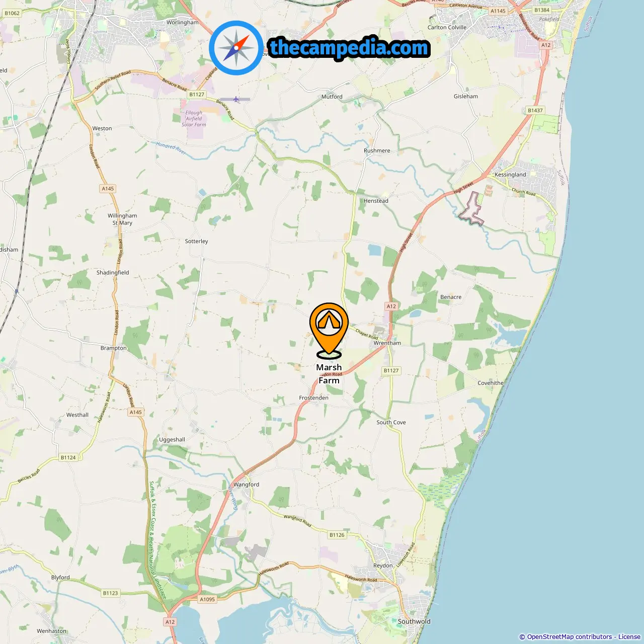Click the airplane icon near Ellough Airfield
The height and width of the screenshot is (644, 644).
click(236, 99)
